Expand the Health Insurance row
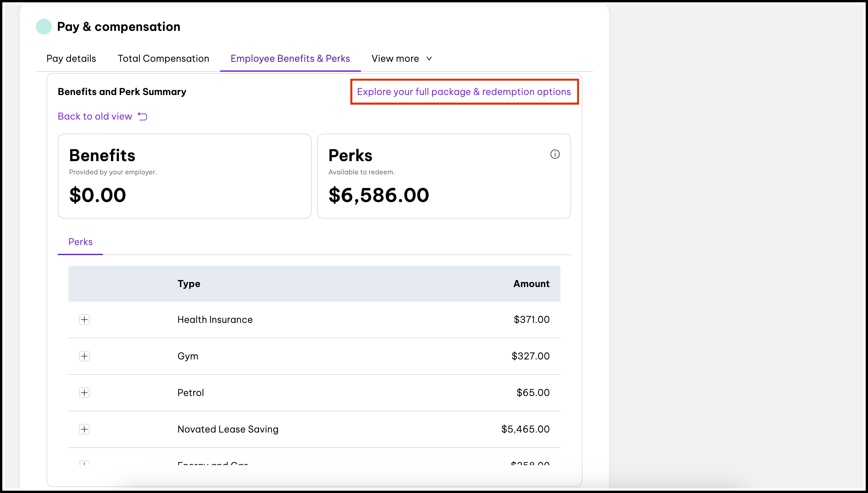Screen dimensions: 868x493 pos(84,319)
